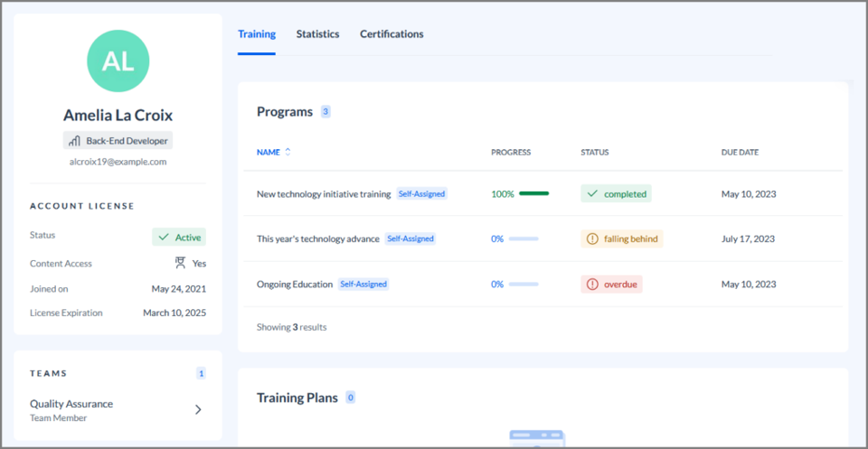Open New technology initiative training program
This screenshot has height=449, width=868.
(x=324, y=194)
